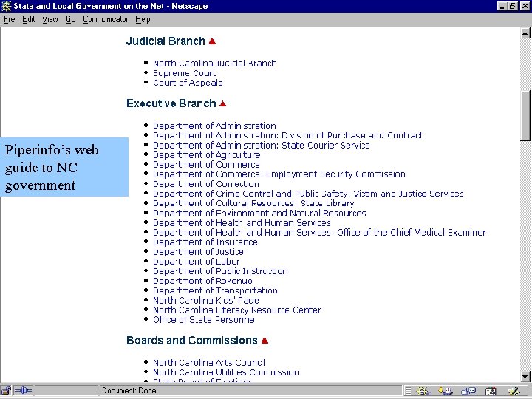Click the Judicial Branch heading text
Viewport: 532px width, 399px height.
[x=166, y=41]
